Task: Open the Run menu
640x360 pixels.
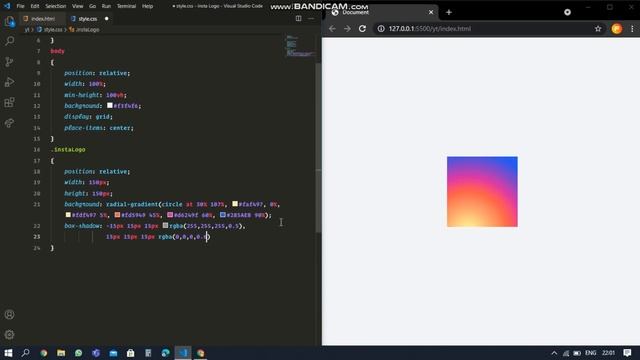Action: 106,6
